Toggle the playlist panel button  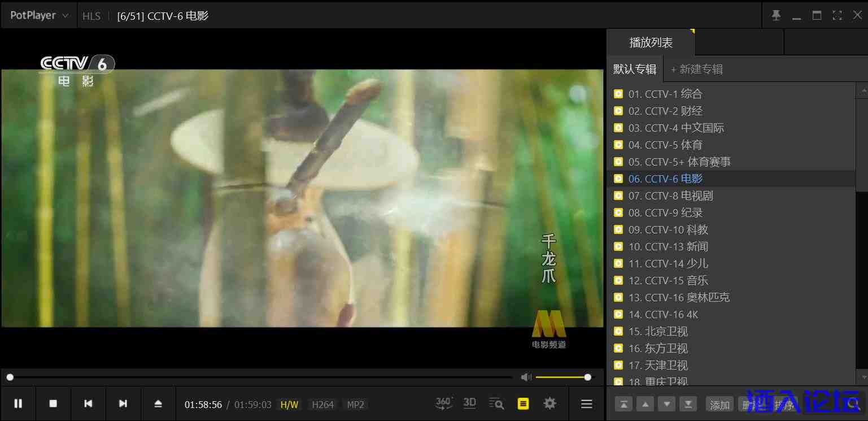524,403
